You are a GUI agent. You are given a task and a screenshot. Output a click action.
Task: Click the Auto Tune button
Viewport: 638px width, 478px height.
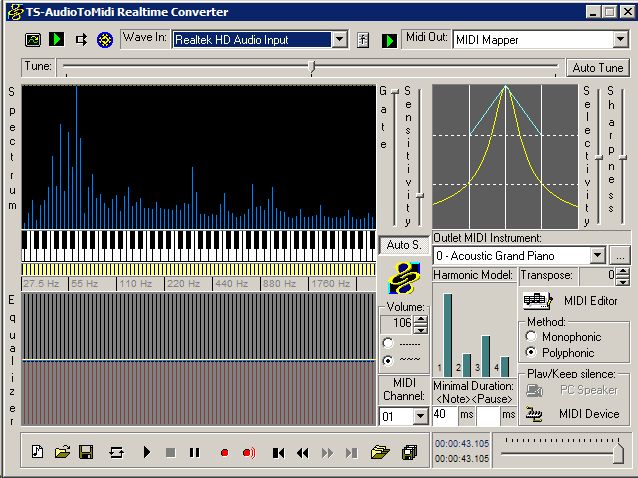pos(597,68)
